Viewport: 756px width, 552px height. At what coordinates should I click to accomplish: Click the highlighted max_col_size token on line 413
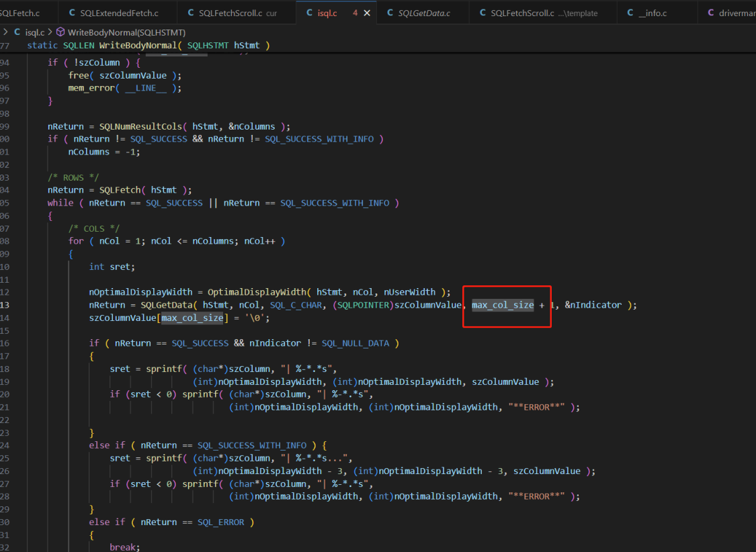(503, 304)
